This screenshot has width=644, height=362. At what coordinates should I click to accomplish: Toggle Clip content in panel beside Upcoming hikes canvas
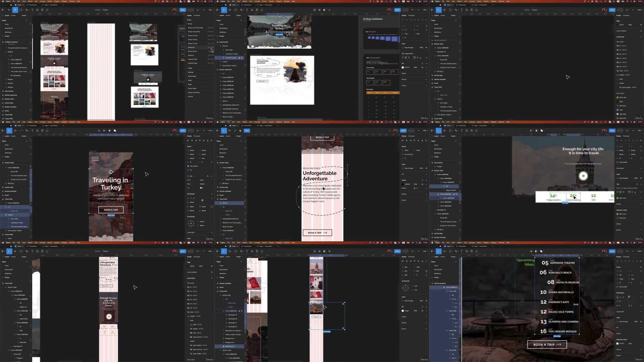(618, 286)
